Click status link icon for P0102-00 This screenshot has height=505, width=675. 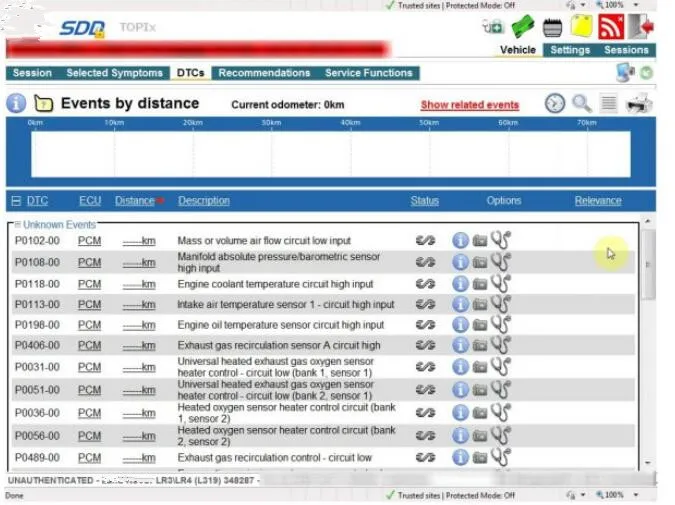[425, 241]
